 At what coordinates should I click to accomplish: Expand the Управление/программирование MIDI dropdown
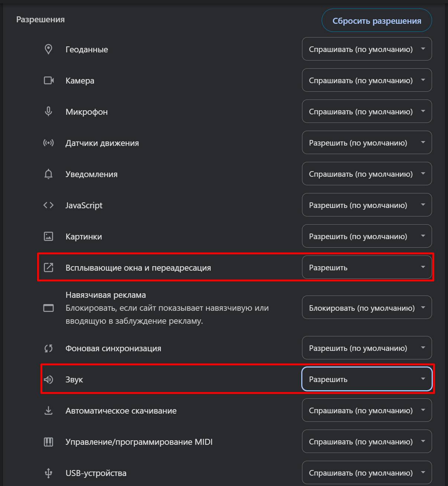click(367, 441)
